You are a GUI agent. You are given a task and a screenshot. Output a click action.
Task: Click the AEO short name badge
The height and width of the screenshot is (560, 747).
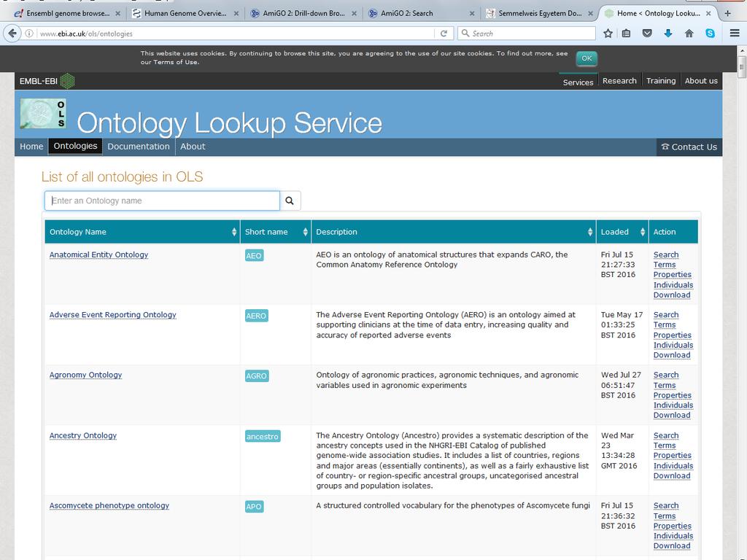(x=254, y=256)
